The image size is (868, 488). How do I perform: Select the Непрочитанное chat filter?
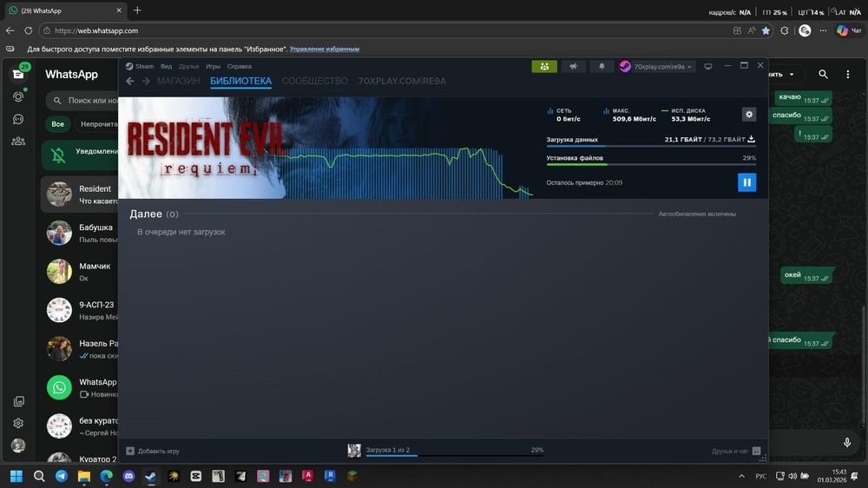coord(97,124)
